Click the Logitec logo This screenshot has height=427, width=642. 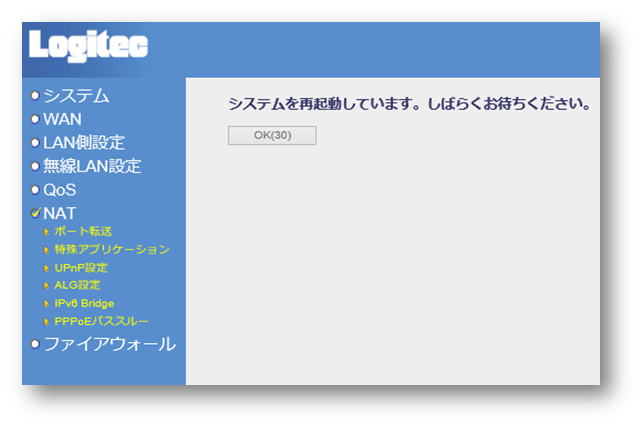click(88, 45)
